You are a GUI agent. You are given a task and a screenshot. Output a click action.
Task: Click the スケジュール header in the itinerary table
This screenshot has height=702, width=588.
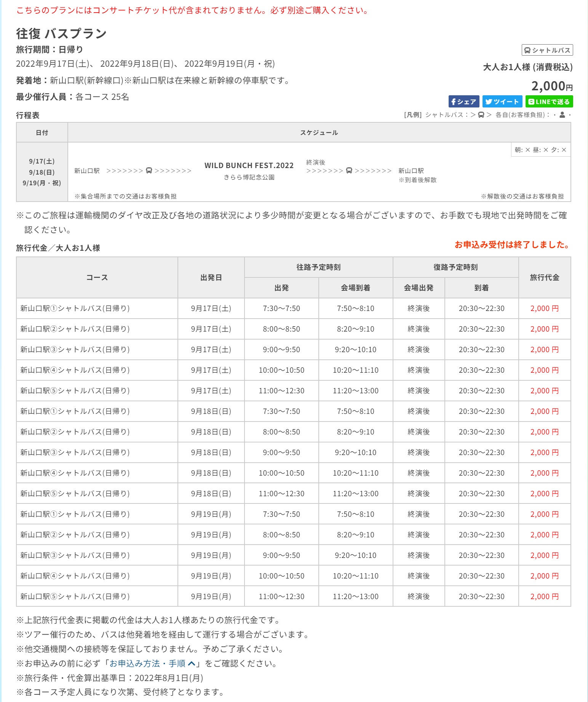coord(319,133)
